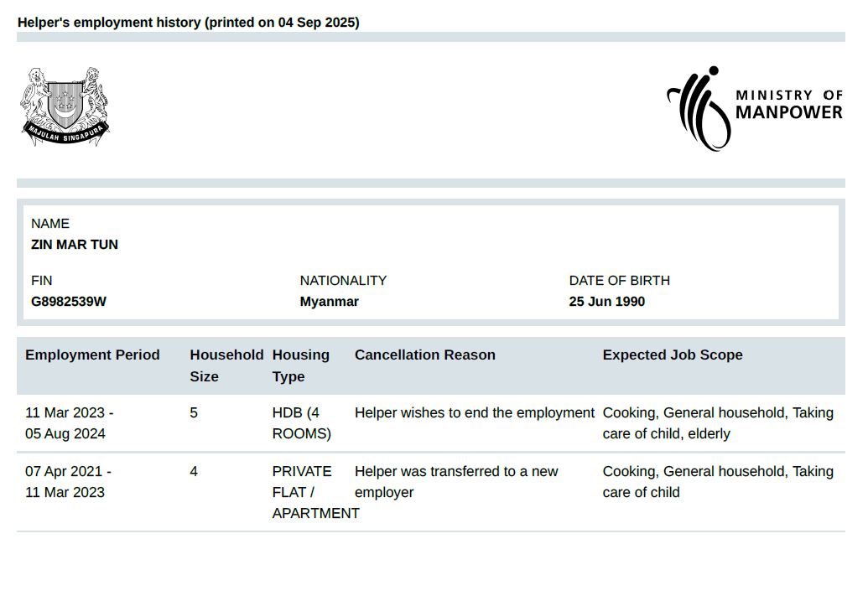The image size is (868, 606).
Task: Click the Ministry of Manpower logo
Action: (x=754, y=108)
